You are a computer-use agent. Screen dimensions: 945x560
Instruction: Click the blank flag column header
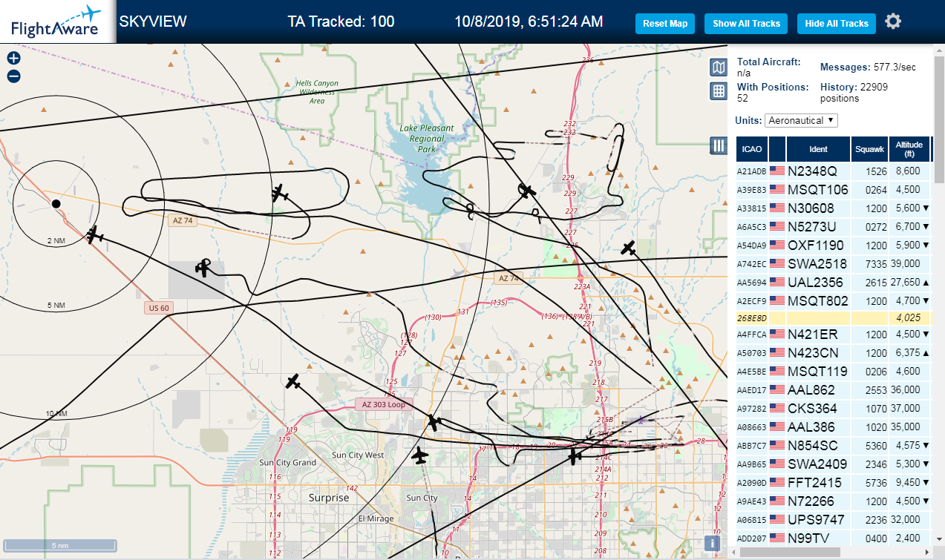pos(777,149)
